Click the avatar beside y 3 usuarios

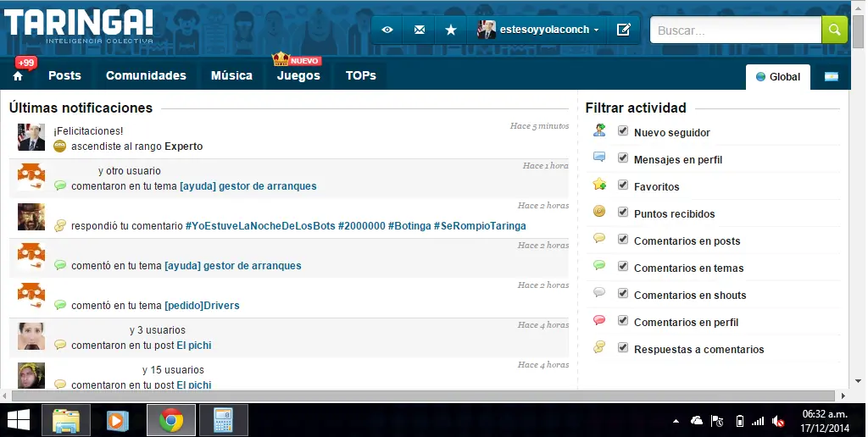31,336
